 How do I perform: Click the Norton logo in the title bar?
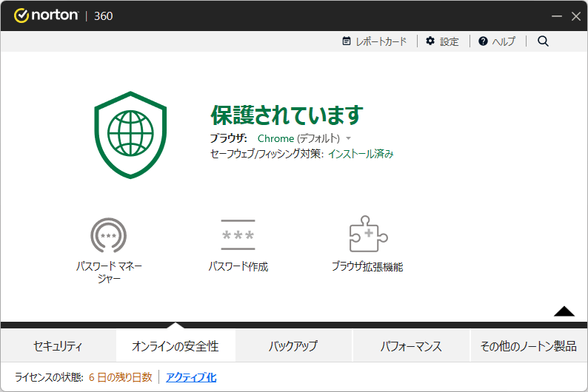[x=46, y=16]
